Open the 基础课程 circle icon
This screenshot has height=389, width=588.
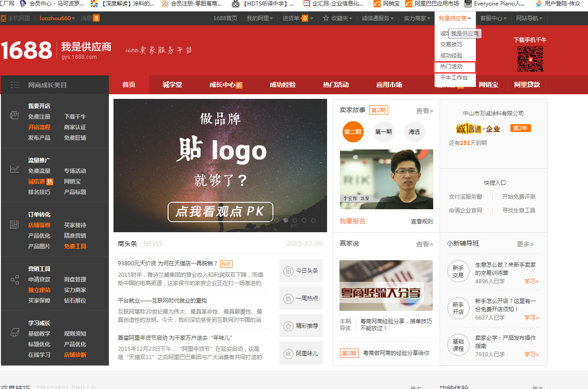tap(458, 345)
